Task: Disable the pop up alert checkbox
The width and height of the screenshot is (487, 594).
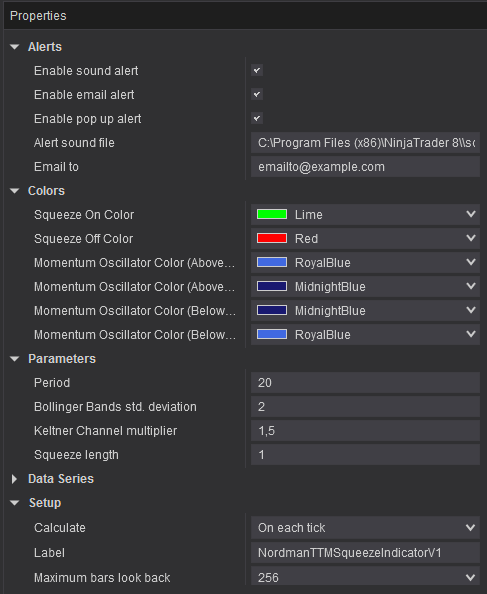Action: coord(257,118)
